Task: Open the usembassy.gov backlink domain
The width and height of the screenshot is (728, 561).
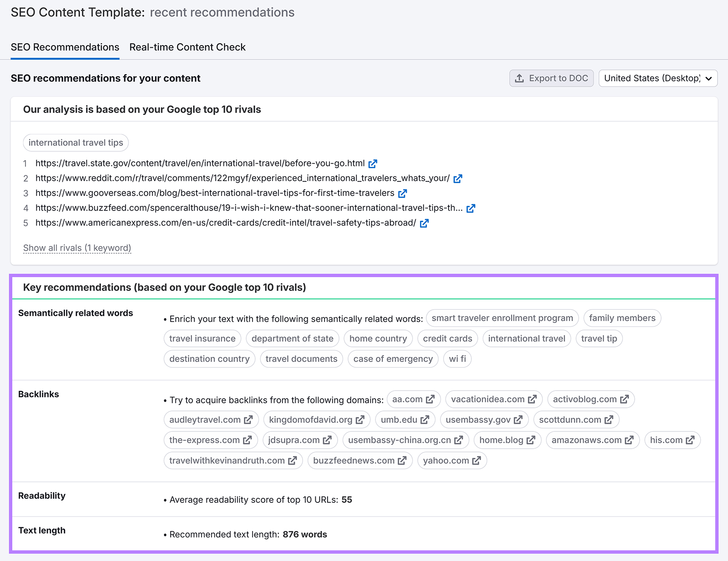Action: coord(478,420)
